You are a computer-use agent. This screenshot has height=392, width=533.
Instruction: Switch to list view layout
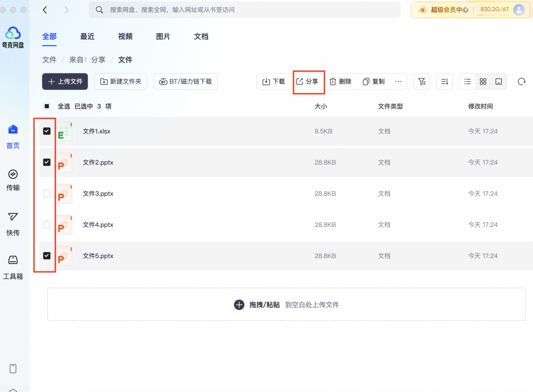coord(468,82)
